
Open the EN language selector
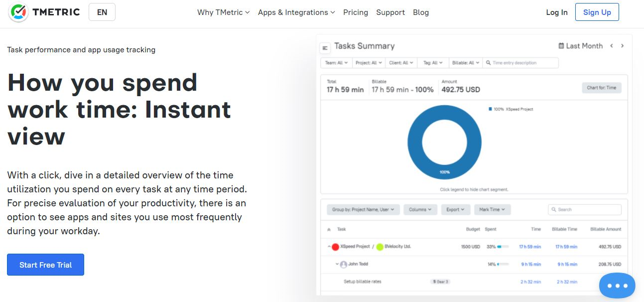tap(102, 12)
